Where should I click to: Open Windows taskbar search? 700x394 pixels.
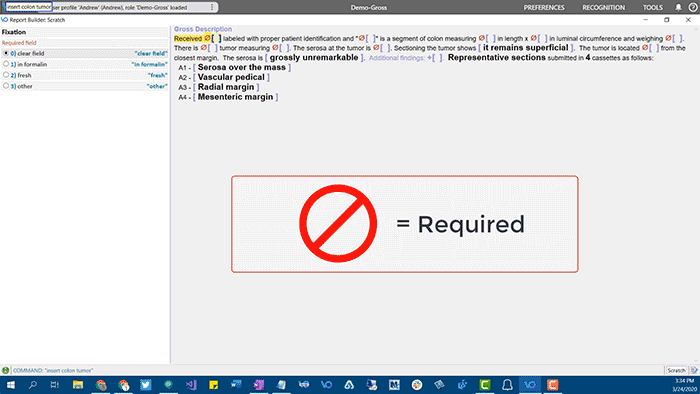coord(33,385)
